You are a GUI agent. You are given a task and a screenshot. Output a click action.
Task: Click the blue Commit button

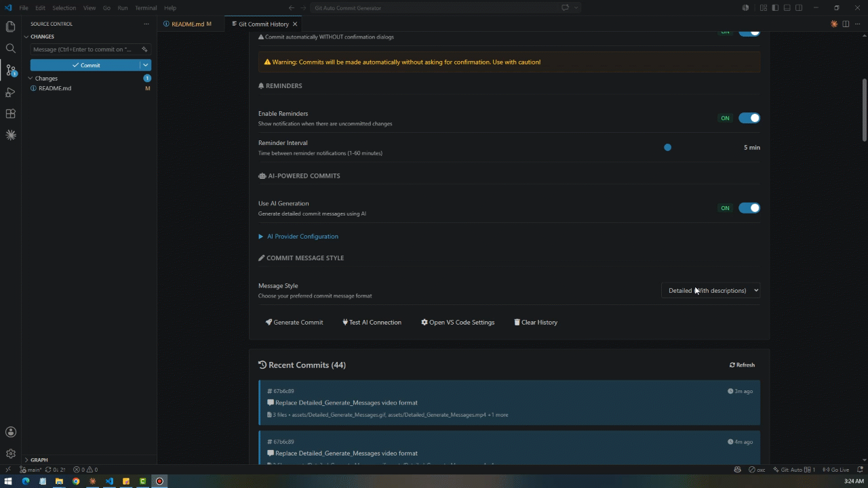click(85, 65)
